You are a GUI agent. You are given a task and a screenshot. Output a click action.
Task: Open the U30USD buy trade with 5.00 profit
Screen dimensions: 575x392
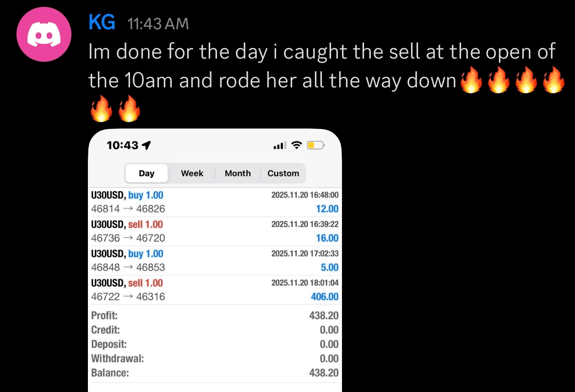214,261
